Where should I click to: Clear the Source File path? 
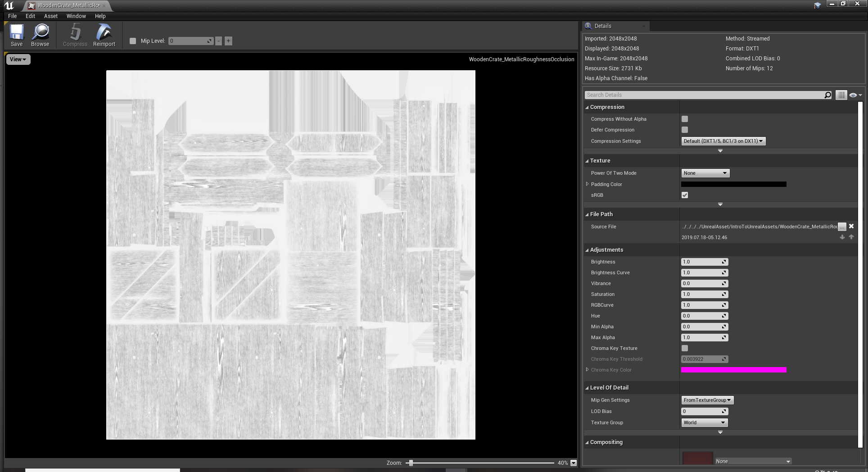pyautogui.click(x=851, y=227)
